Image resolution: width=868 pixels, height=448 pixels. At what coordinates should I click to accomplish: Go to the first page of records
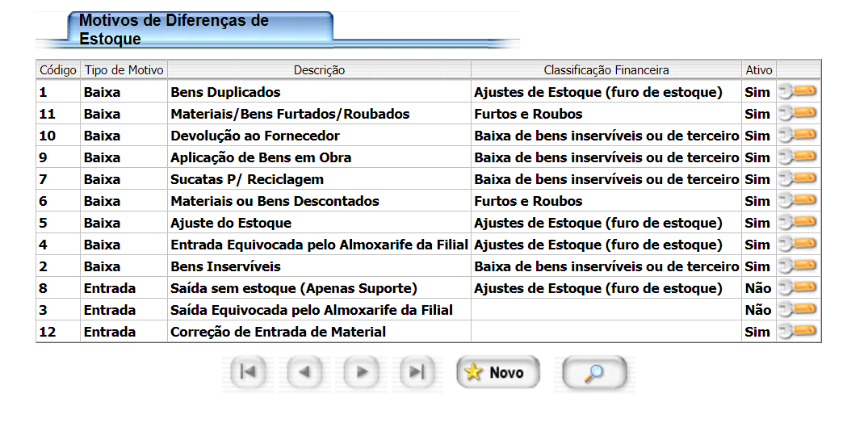pos(249,372)
